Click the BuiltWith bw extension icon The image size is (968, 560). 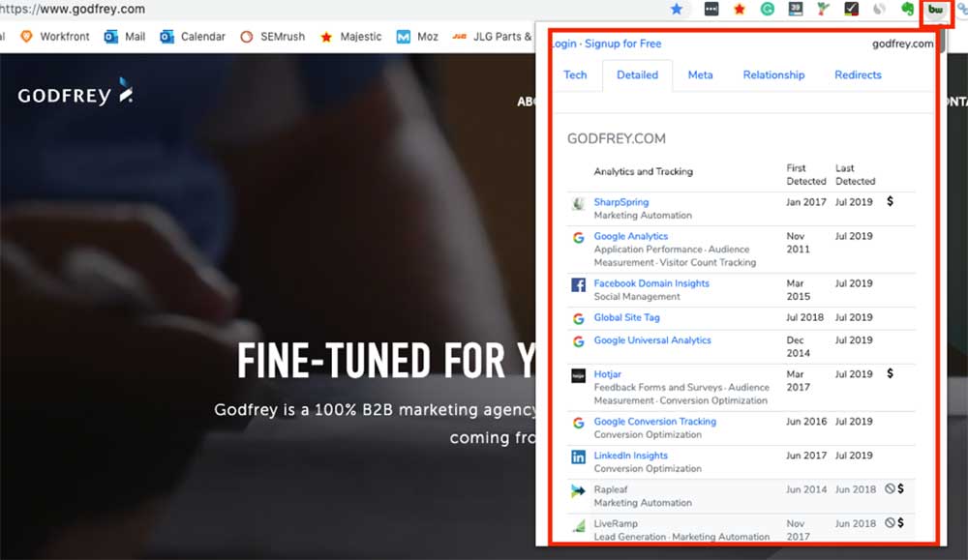click(x=936, y=10)
